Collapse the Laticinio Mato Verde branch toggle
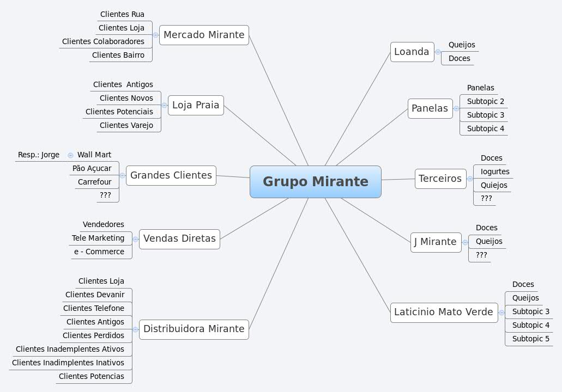Image resolution: width=562 pixels, height=392 pixels. tap(501, 312)
